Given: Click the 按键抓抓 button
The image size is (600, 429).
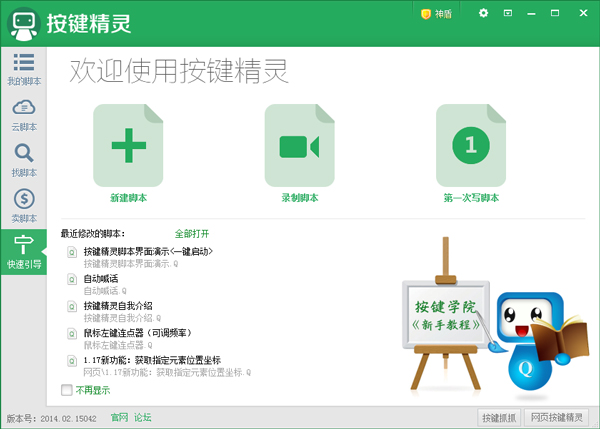Looking at the screenshot, I should point(499,418).
